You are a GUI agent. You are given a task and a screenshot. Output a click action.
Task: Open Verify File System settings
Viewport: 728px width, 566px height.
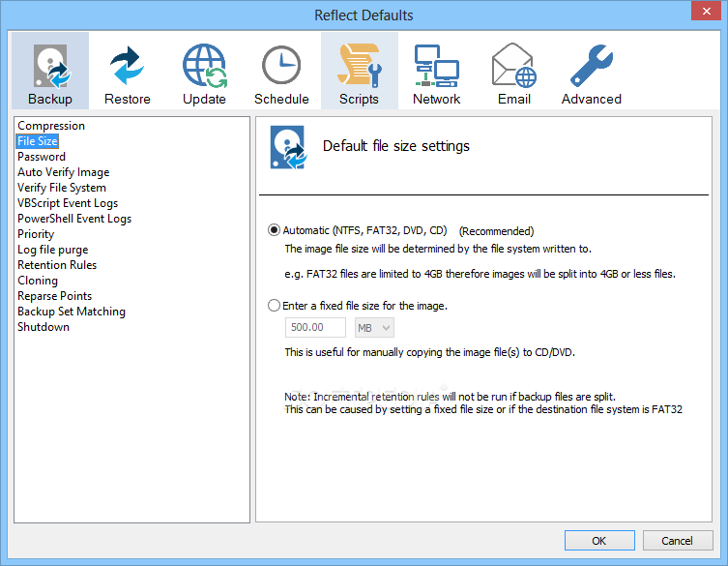click(x=62, y=188)
